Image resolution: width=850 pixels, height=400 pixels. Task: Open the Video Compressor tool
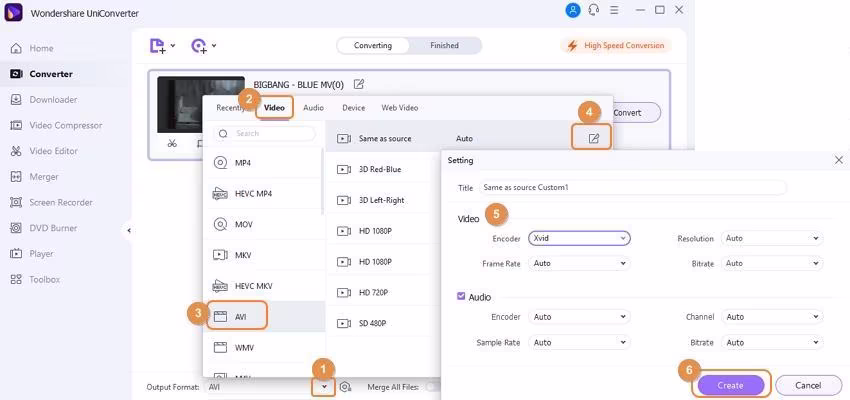[56, 125]
